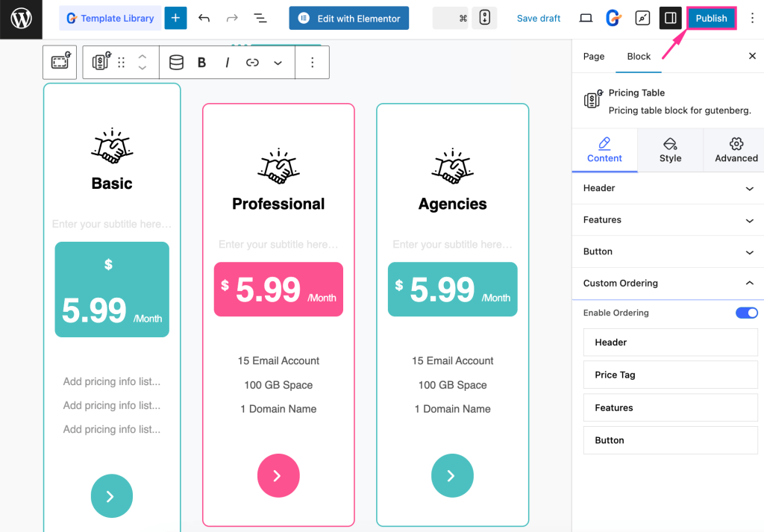This screenshot has width=764, height=532.
Task: Click the pen square icon in top bar
Action: (x=642, y=19)
